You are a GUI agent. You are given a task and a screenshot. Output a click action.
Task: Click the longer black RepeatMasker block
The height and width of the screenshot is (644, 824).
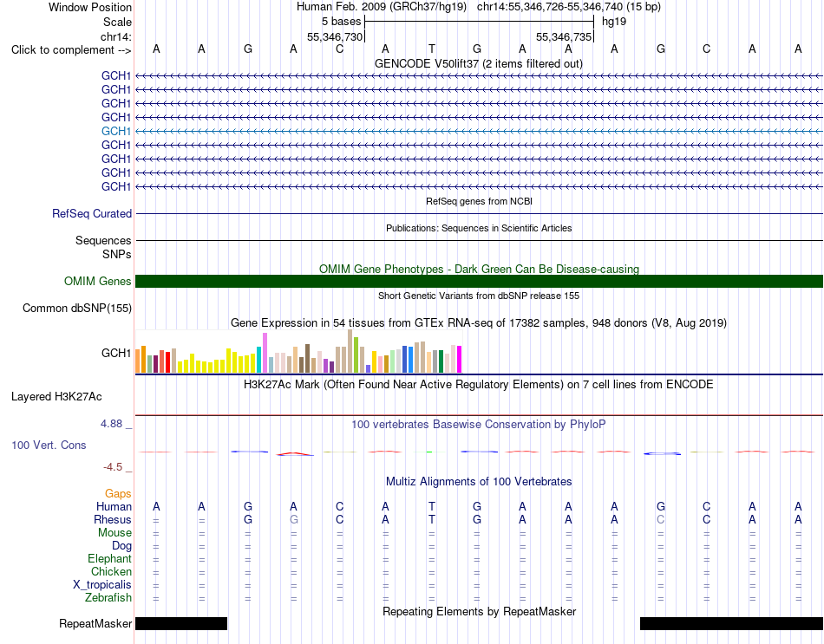tap(731, 623)
